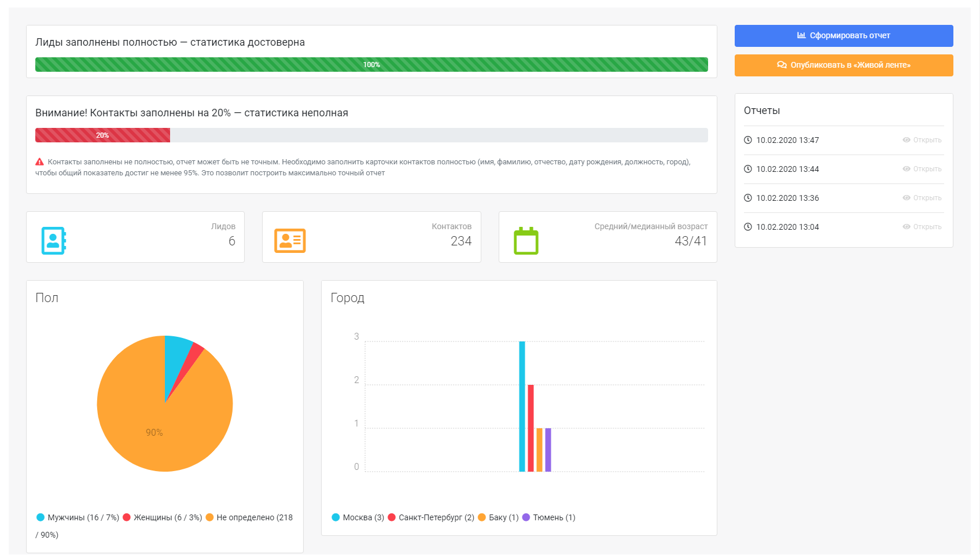This screenshot has width=980, height=555.
Task: Click clock icon beside 10.02.2020 13:04 report
Action: coord(747,227)
